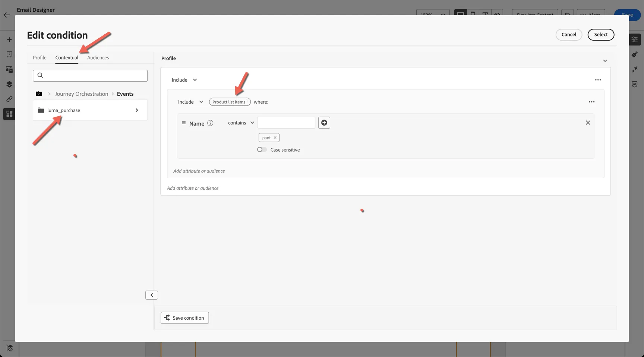The image size is (644, 357).
Task: Open more options for the outer Include group
Action: [x=598, y=80]
